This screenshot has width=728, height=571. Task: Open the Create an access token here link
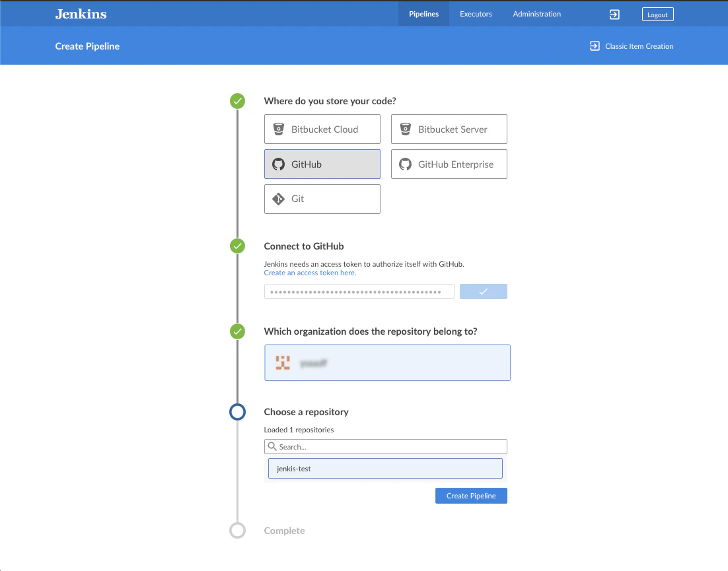(310, 273)
